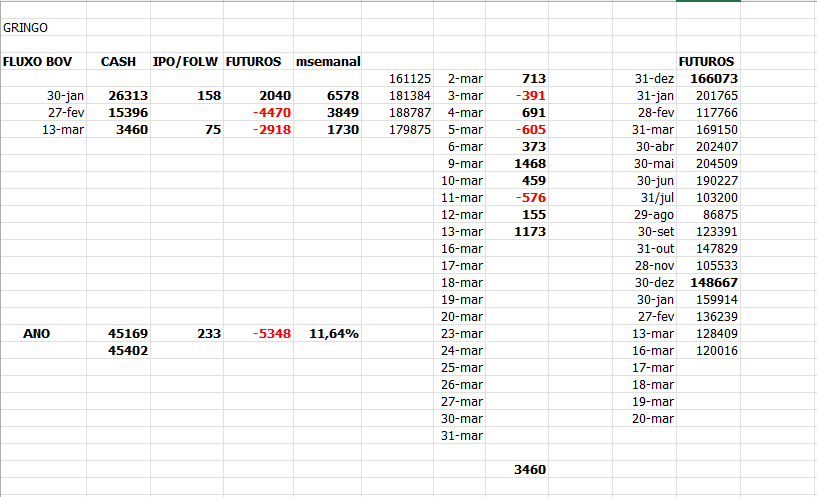Click futuros value 120016
817x497 pixels.
click(x=709, y=351)
